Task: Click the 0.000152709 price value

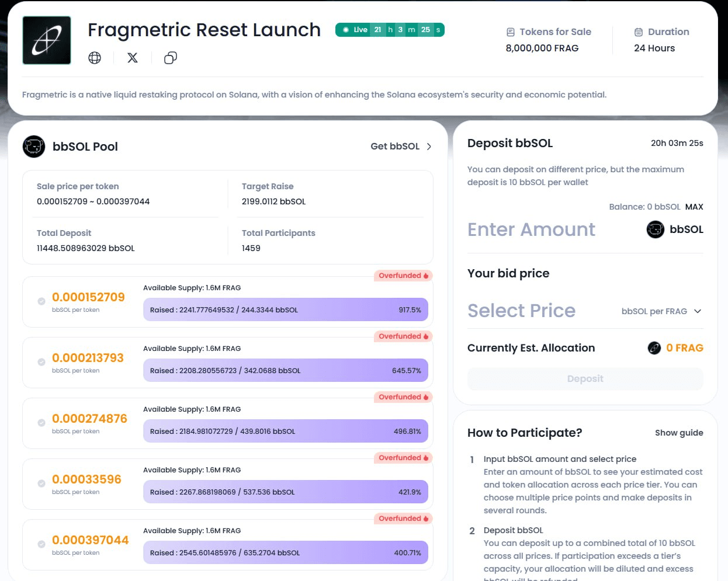Action: [x=88, y=297]
